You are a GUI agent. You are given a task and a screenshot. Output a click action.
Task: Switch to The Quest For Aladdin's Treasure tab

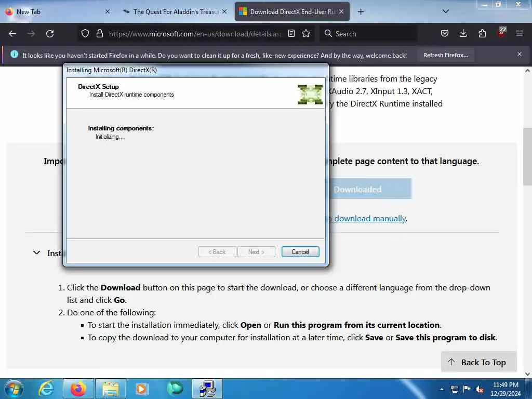tap(175, 12)
